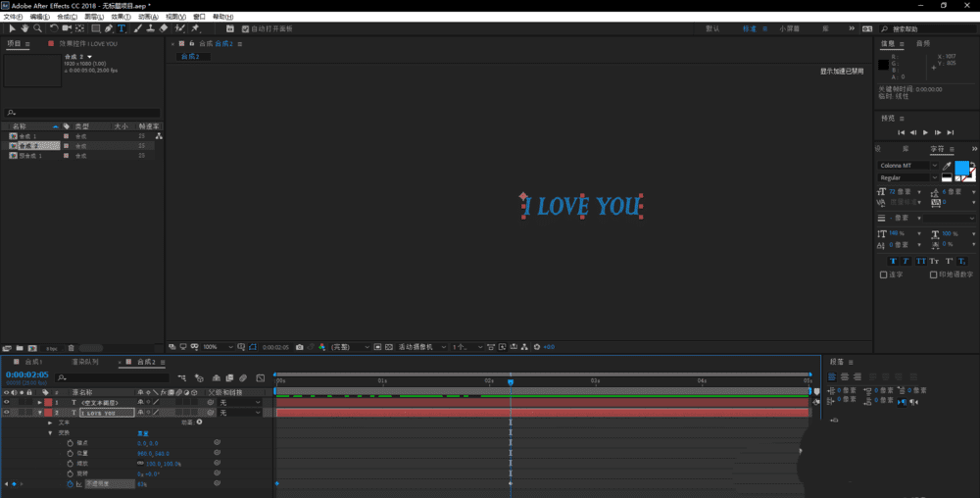The width and height of the screenshot is (980, 498).
Task: Select 预合成 1 in project list
Action: [30, 156]
